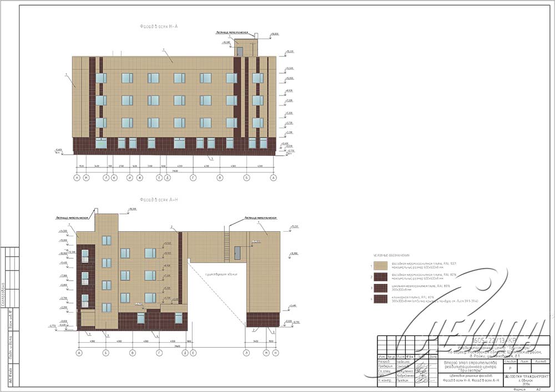Click axis marker Г below the upper facade
555x392 pixels.
tap(193, 178)
